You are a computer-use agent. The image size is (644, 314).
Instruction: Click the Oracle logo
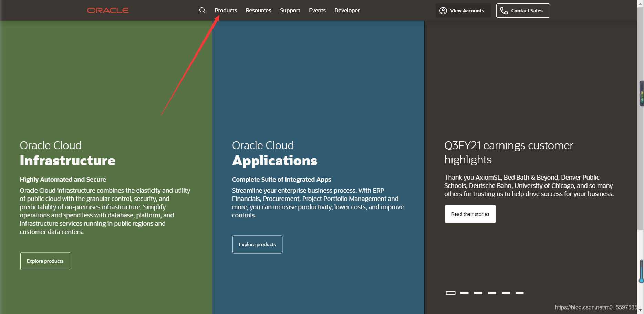[108, 10]
